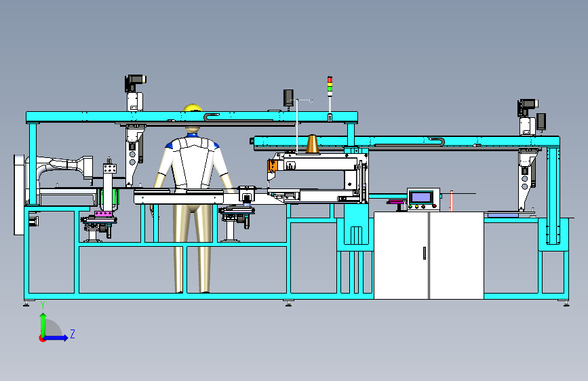Select the orange thread cone on the sewing head

(x=312, y=144)
